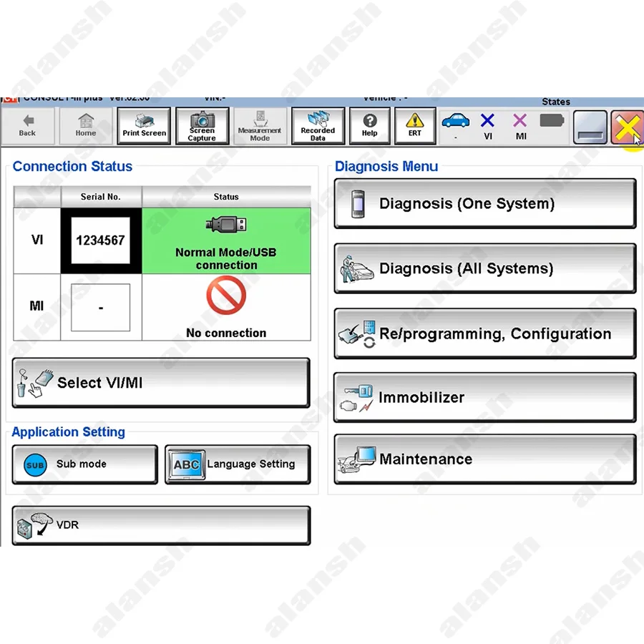The image size is (644, 644).
Task: Click the Immobilizer key icon
Action: coord(356,398)
